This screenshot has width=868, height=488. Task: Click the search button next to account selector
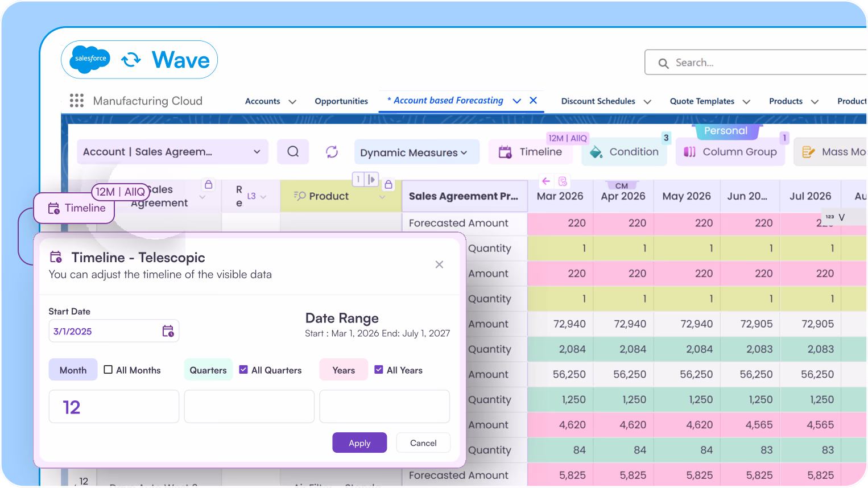tap(293, 152)
